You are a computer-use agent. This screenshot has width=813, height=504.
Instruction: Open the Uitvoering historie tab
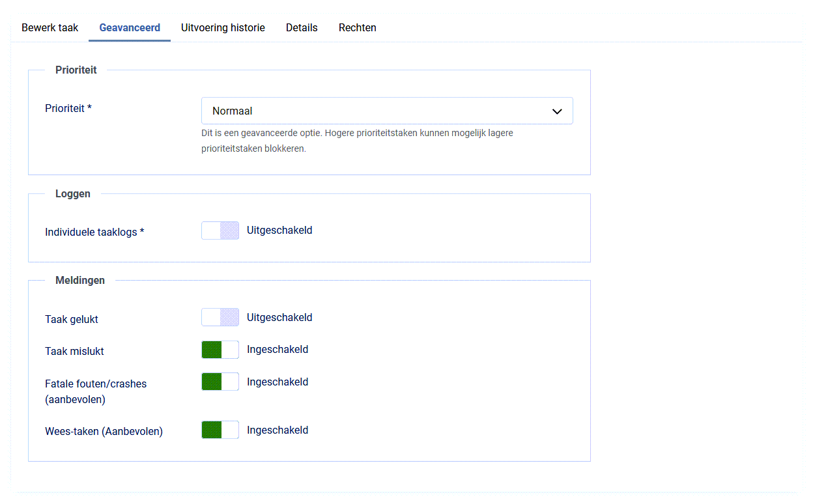coord(223,28)
